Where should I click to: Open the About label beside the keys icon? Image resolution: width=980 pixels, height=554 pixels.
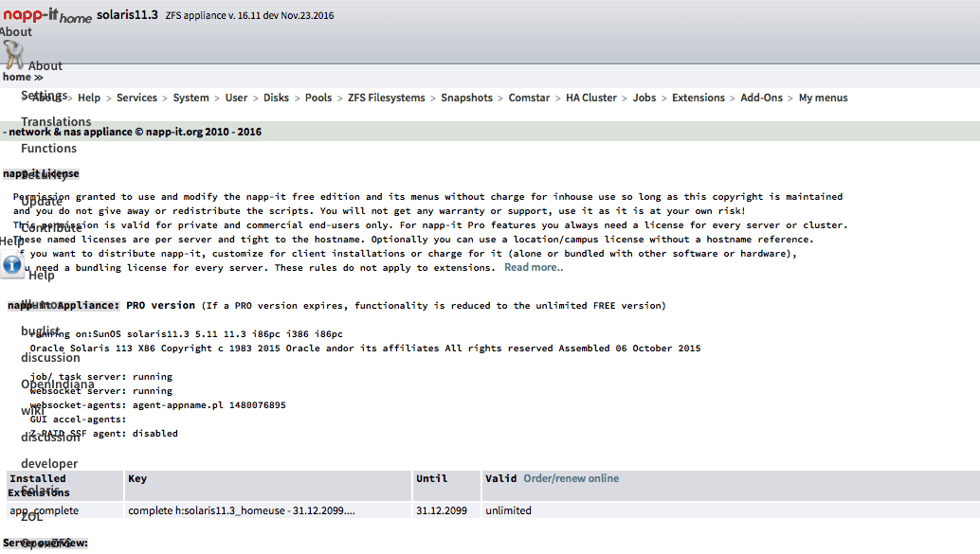(45, 65)
